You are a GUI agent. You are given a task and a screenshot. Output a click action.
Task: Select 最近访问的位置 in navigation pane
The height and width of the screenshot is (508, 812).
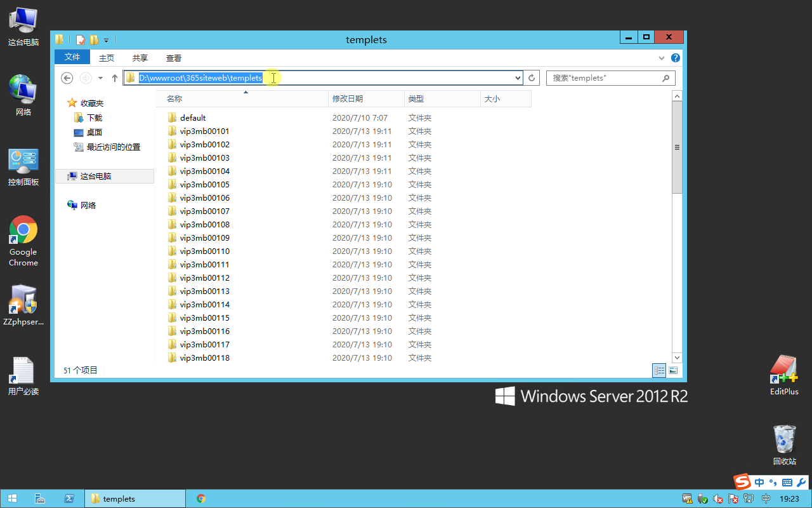pyautogui.click(x=113, y=147)
